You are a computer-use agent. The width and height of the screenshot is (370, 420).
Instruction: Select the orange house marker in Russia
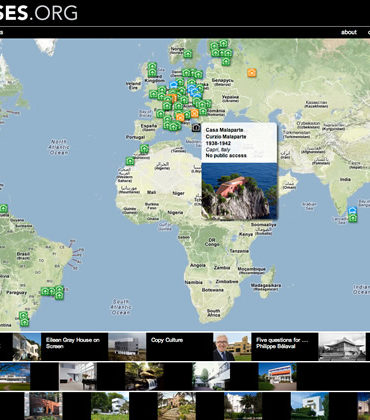[x=252, y=73]
